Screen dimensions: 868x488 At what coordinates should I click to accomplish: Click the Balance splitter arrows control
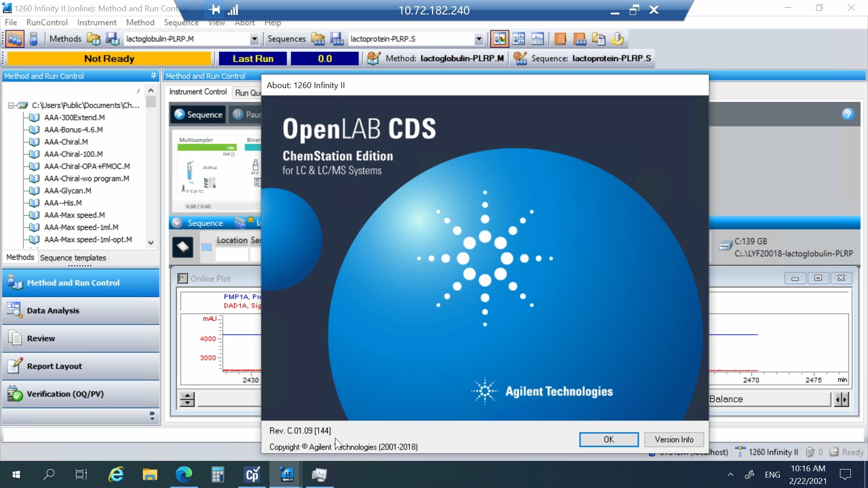coord(841,399)
